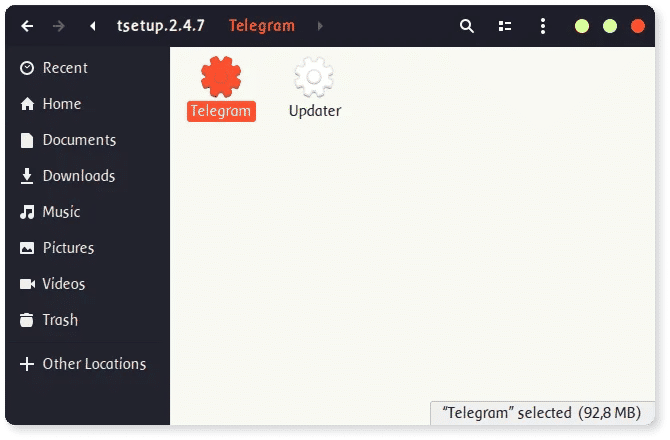Click the Updater file name label

click(x=315, y=111)
